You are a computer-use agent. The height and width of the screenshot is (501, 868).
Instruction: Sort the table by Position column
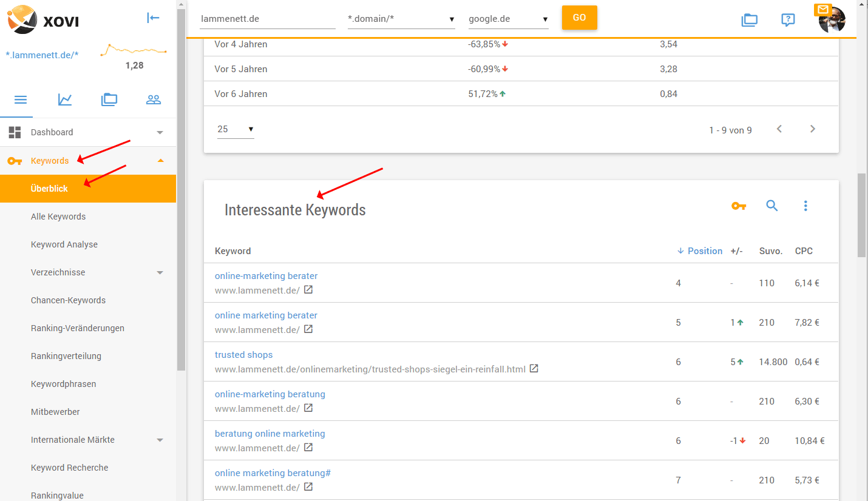click(x=700, y=251)
